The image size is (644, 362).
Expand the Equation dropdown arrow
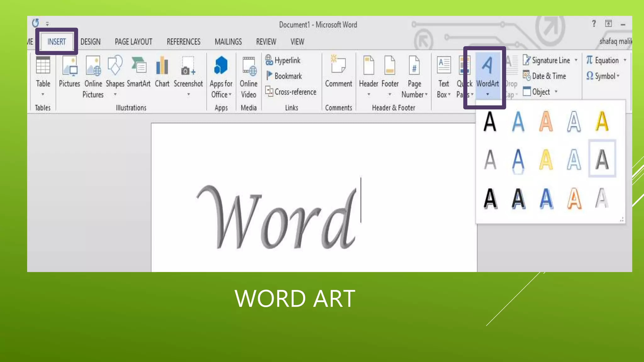(x=625, y=60)
